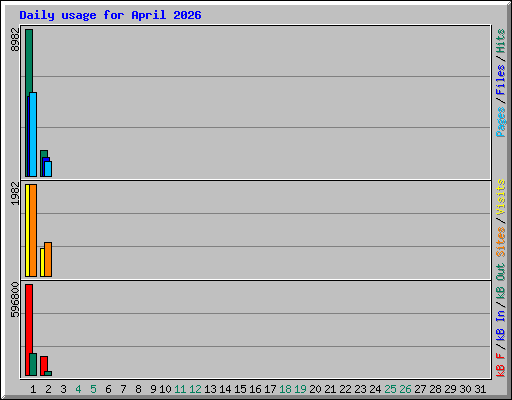Click the kB In legend label
Image resolution: width=512 pixels, height=400 pixels.
500,325
